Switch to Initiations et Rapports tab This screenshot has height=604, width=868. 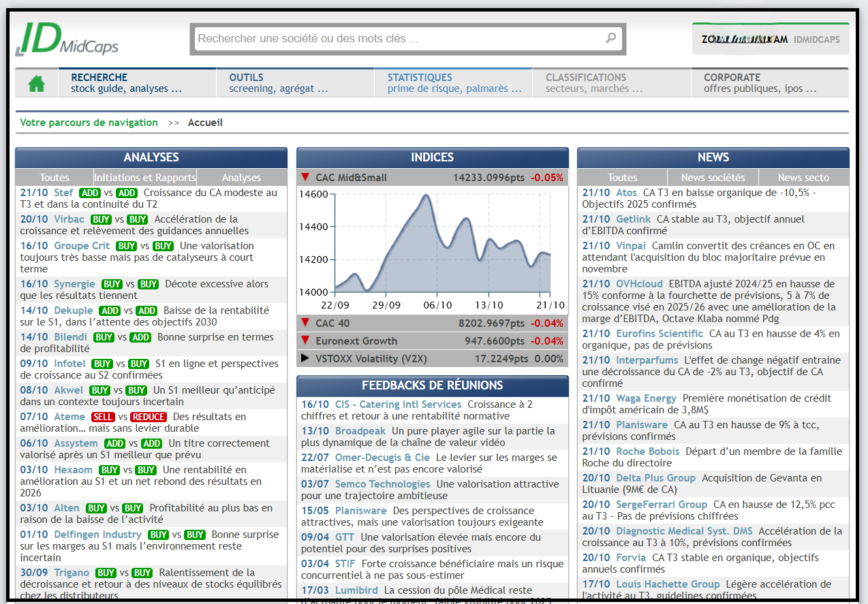(145, 178)
